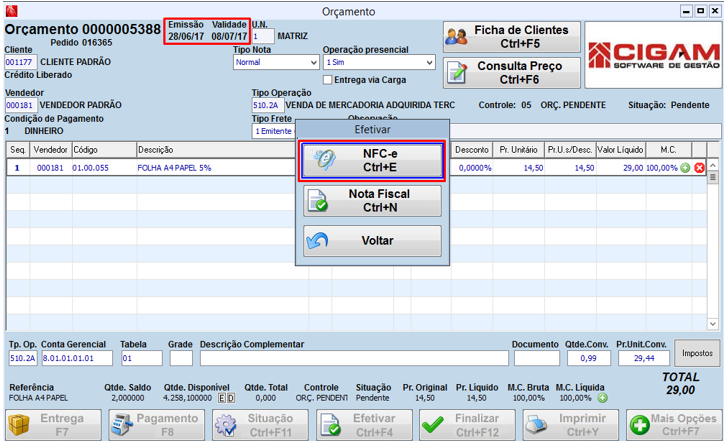This screenshot has width=725, height=441.
Task: Click the notepad pencil icon on Consulta Preço
Action: tap(457, 73)
